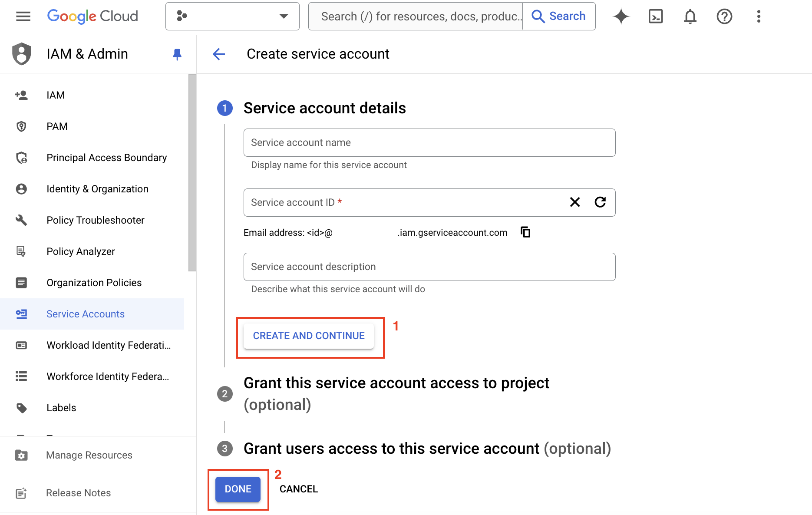Select Service Accounts in the sidebar
This screenshot has height=515, width=812.
[x=85, y=314]
